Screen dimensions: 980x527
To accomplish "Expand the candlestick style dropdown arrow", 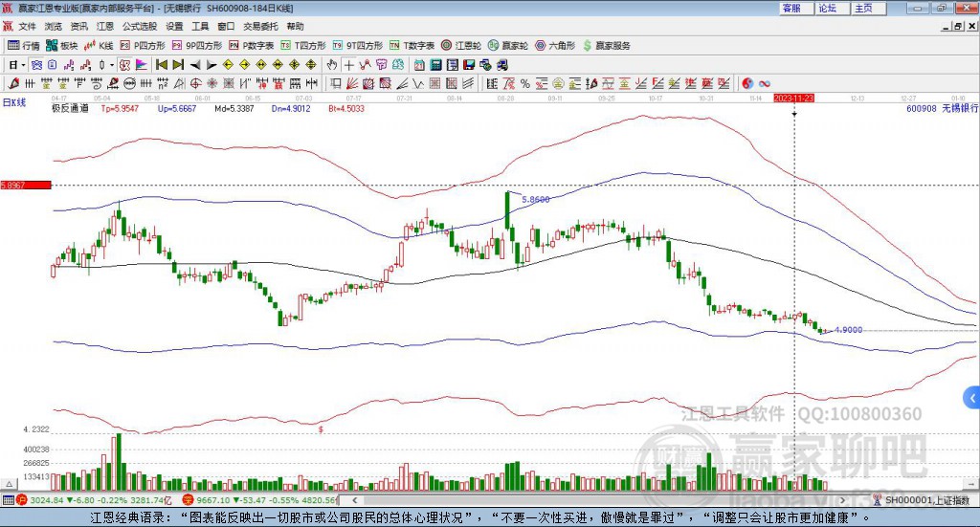I will click(112, 65).
